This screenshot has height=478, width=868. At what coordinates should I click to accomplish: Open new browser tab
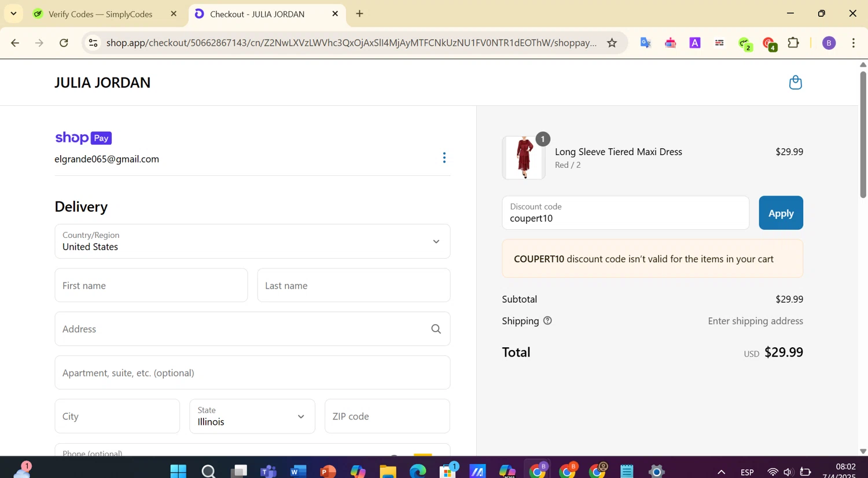(359, 13)
